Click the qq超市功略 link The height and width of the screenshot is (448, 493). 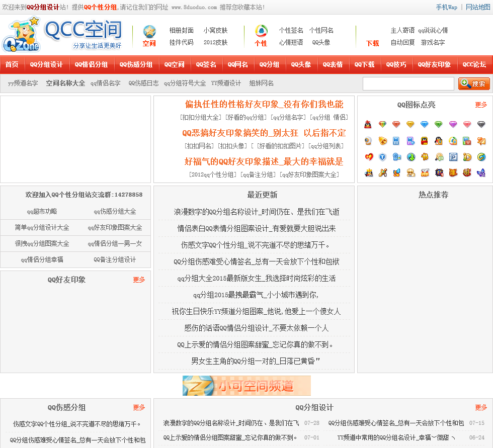42,212
